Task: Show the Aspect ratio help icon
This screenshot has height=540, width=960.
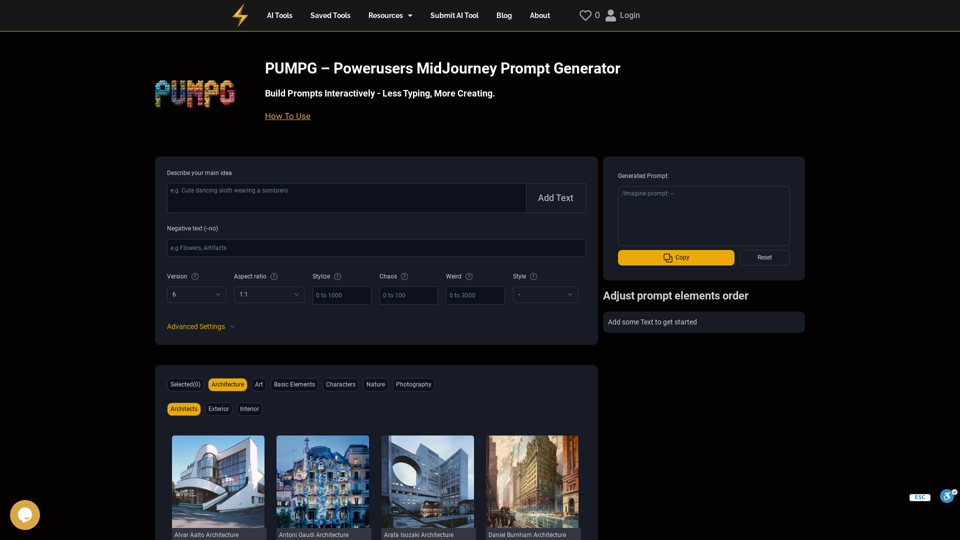Action: pyautogui.click(x=274, y=277)
